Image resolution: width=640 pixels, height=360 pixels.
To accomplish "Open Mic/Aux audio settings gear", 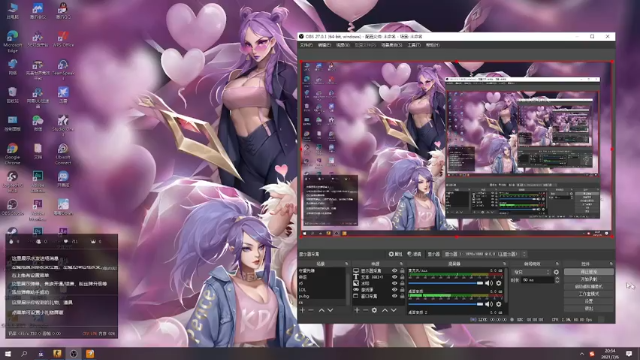I will click(499, 283).
